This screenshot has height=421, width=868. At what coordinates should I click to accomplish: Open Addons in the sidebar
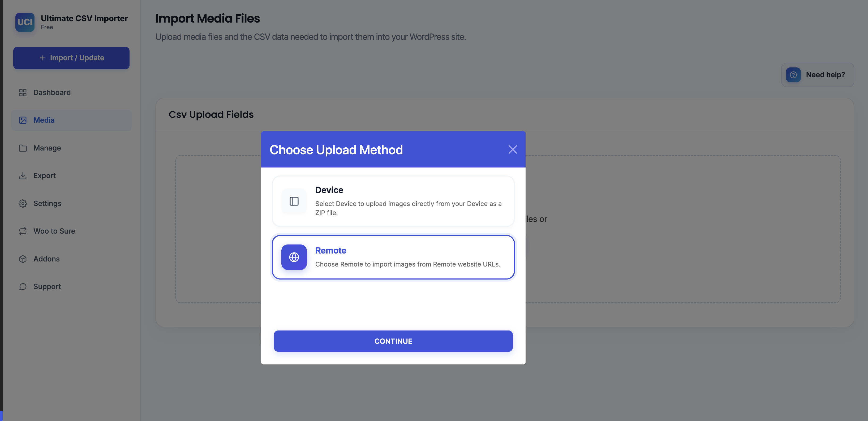click(71, 259)
